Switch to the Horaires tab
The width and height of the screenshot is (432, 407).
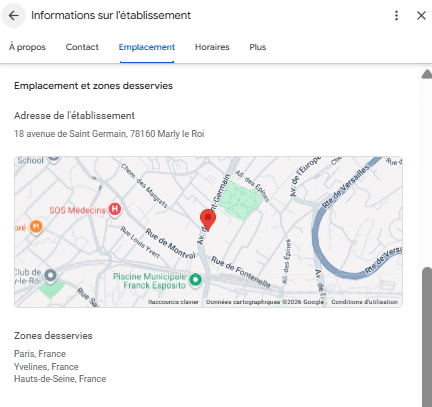pos(212,47)
